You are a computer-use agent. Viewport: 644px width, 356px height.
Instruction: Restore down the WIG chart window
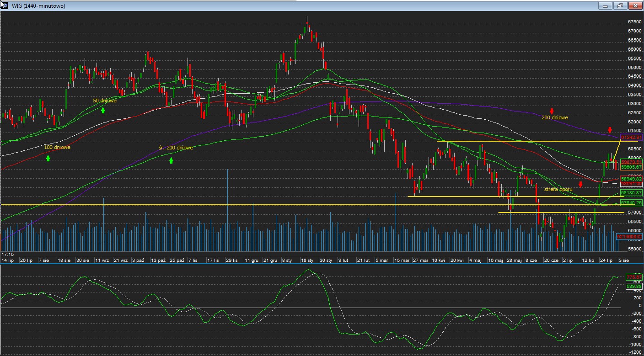click(x=620, y=6)
